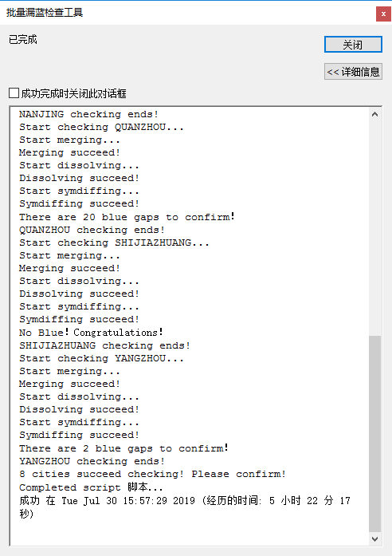Click the elapsed time line with 经历的时间
Viewport: 392px width, 556px height.
185,507
